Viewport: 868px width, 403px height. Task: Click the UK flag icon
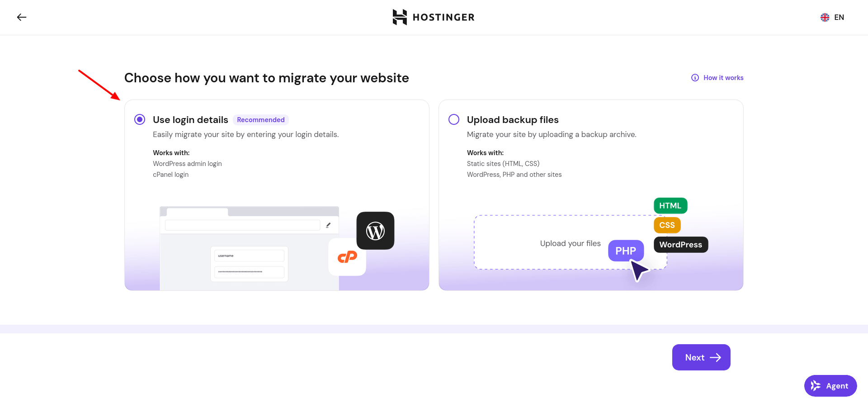coord(825,17)
